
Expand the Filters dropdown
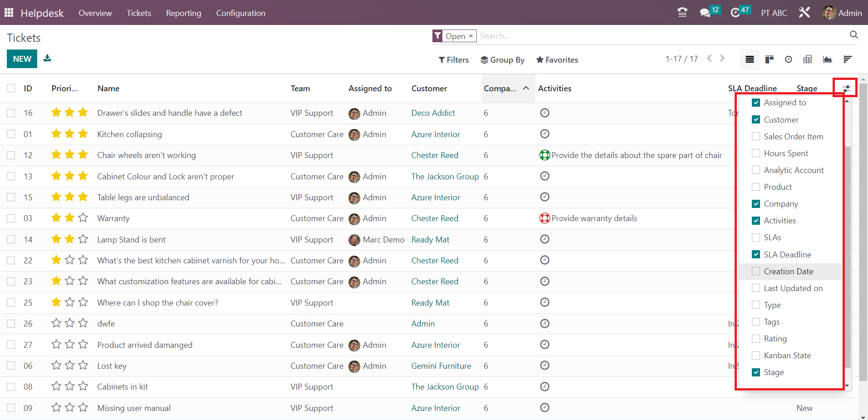(x=454, y=60)
